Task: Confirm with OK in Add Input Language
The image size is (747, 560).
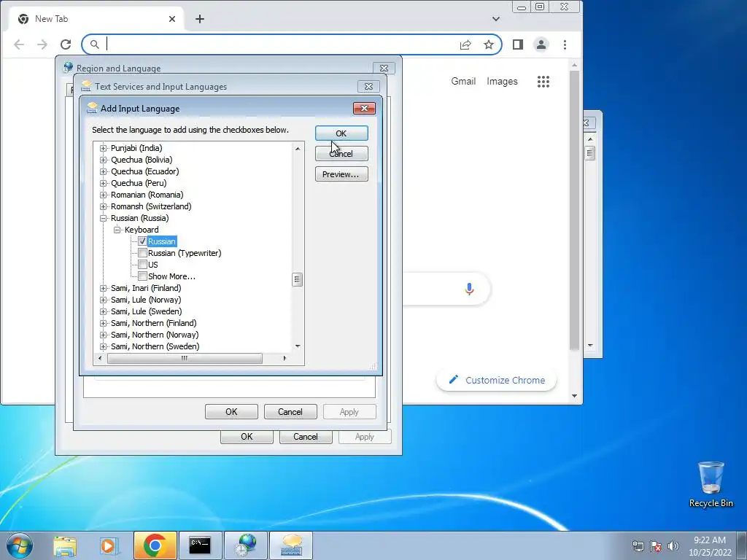Action: [x=341, y=133]
